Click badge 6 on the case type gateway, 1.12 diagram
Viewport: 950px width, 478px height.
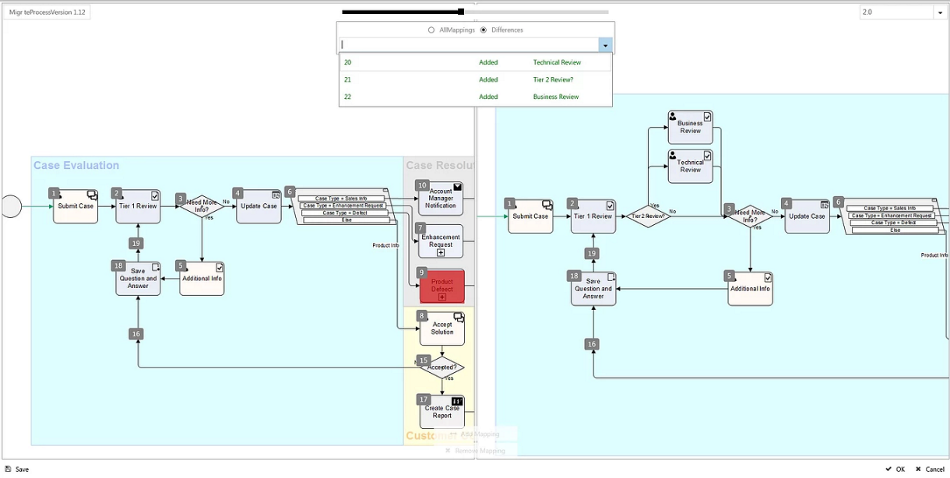coord(290,191)
